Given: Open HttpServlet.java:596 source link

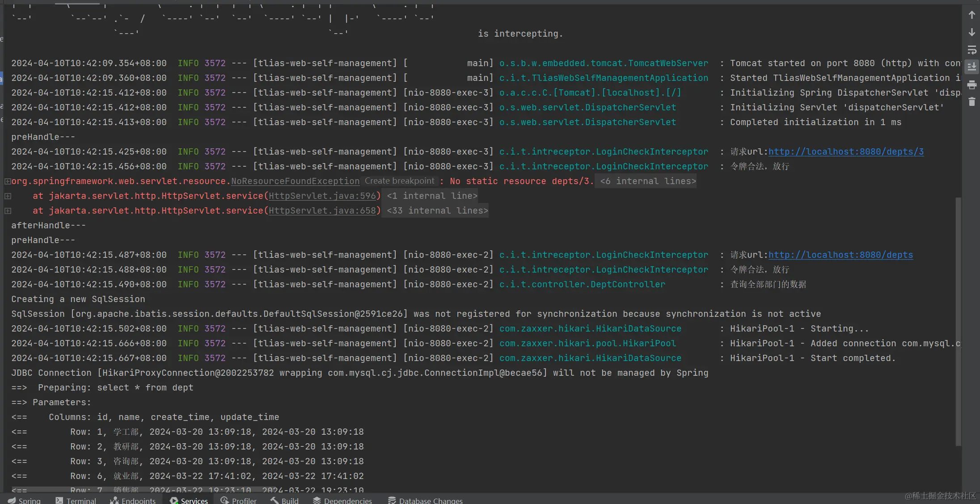Looking at the screenshot, I should (x=322, y=196).
